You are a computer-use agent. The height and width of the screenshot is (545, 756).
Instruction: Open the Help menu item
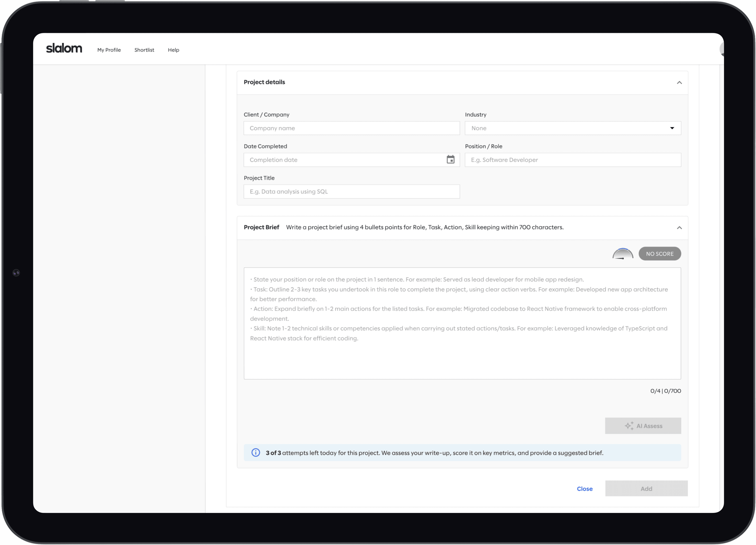(x=173, y=50)
